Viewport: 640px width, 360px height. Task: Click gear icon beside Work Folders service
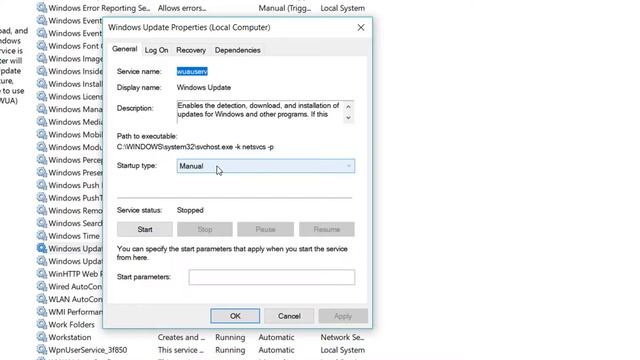(42, 324)
